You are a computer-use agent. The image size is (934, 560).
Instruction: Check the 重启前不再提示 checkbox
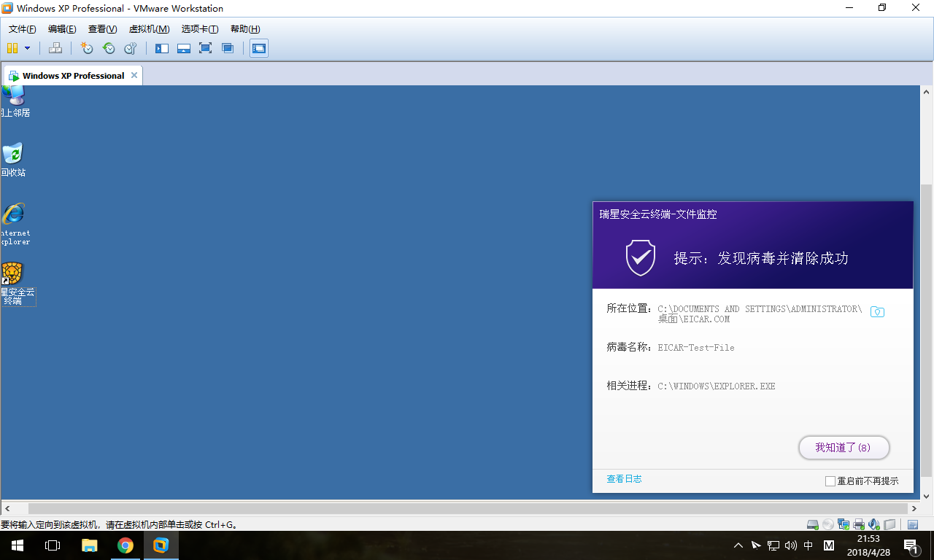(x=830, y=481)
